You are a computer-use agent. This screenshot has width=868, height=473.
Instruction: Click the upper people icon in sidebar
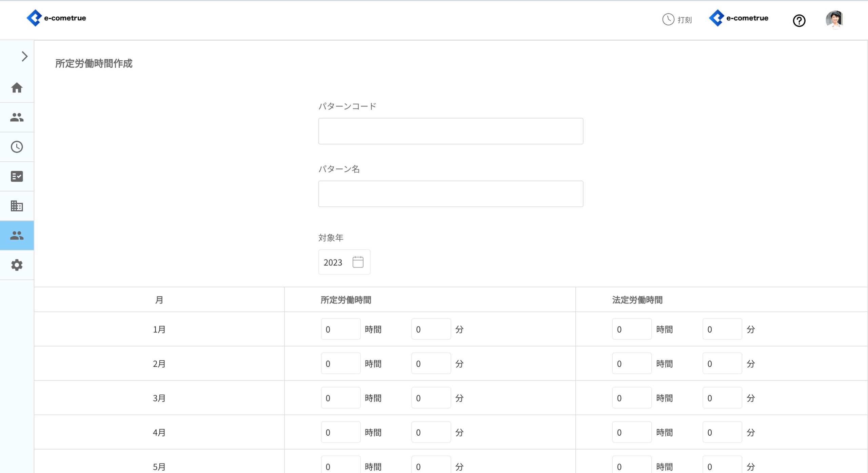click(17, 117)
